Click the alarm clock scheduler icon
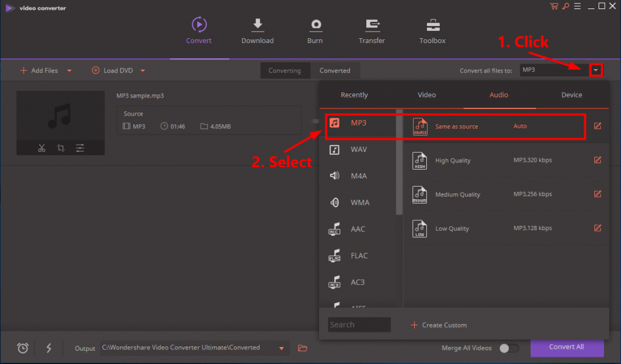 (23, 348)
